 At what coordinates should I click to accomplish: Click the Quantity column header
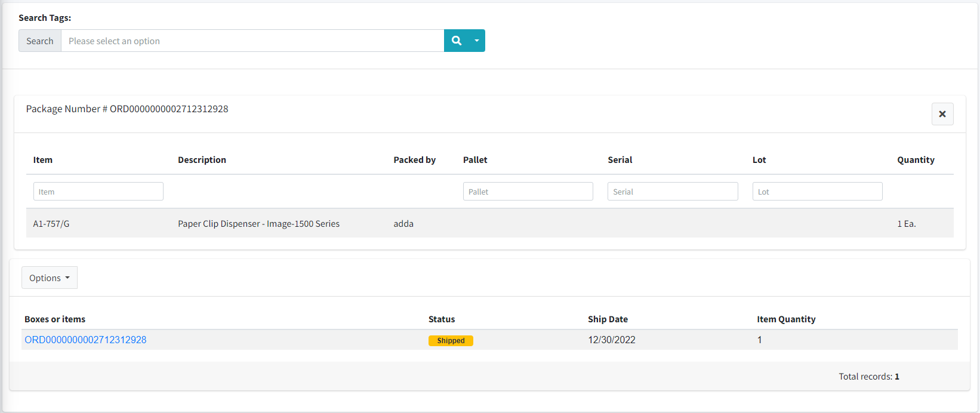[916, 160]
